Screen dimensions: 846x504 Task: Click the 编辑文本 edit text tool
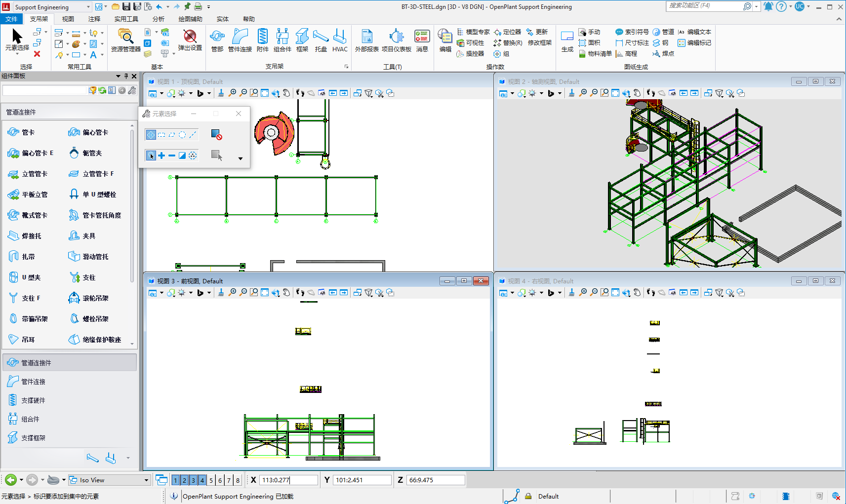(694, 32)
